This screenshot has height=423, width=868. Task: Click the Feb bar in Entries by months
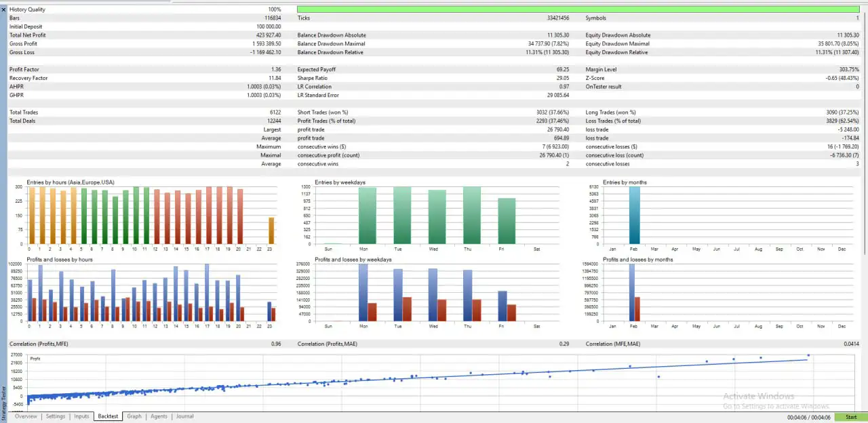click(x=634, y=215)
